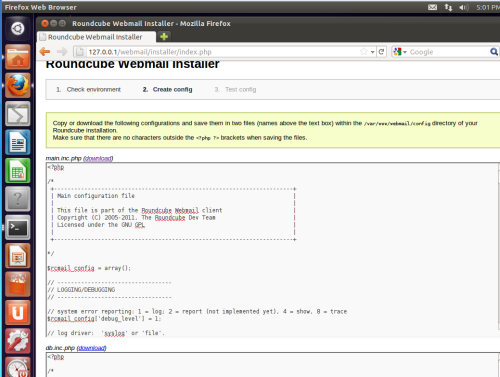Launch LibreOffice Calc from dock
This screenshot has width=500, height=377.
click(18, 171)
